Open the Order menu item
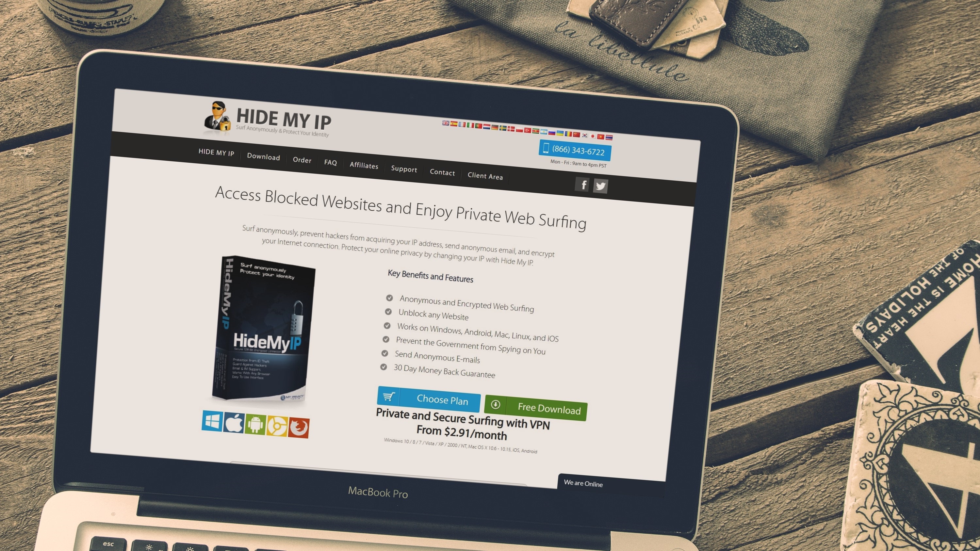The width and height of the screenshot is (980, 551). pos(302,160)
